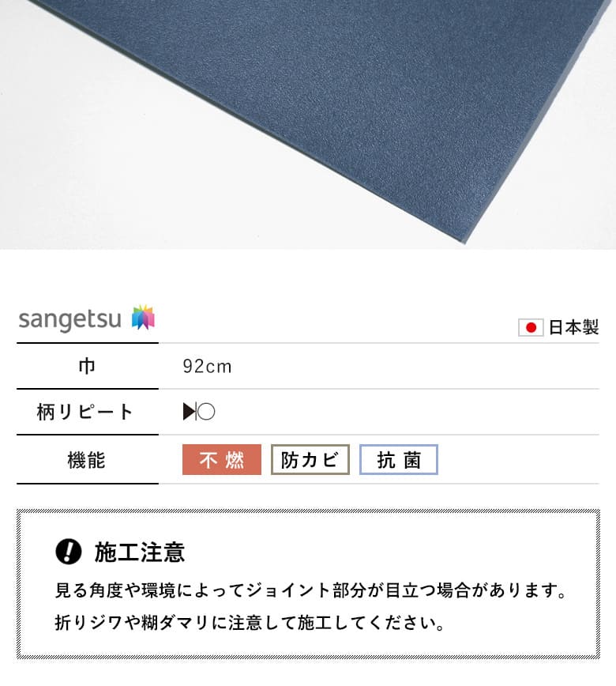
Task: Select the 不燃 fireproof badge
Action: pos(222,460)
